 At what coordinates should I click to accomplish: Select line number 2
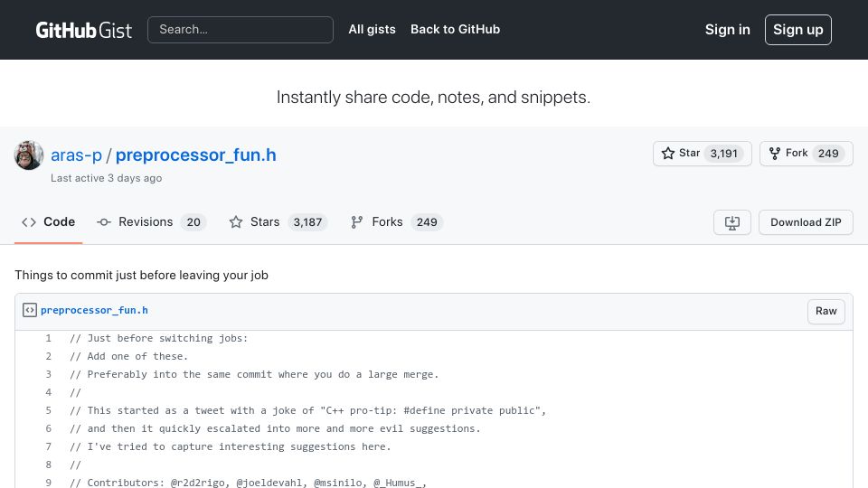(x=48, y=356)
